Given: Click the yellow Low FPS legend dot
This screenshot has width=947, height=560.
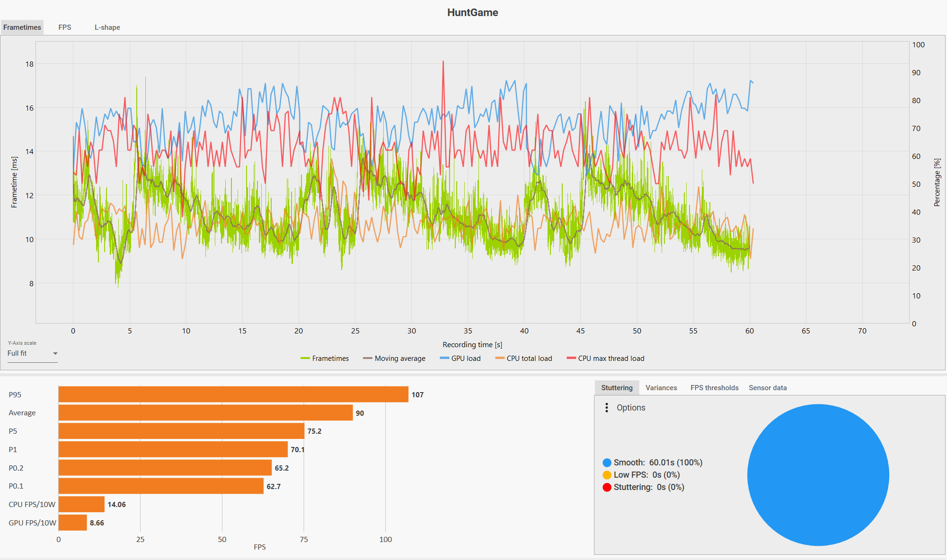Looking at the screenshot, I should click(x=607, y=475).
